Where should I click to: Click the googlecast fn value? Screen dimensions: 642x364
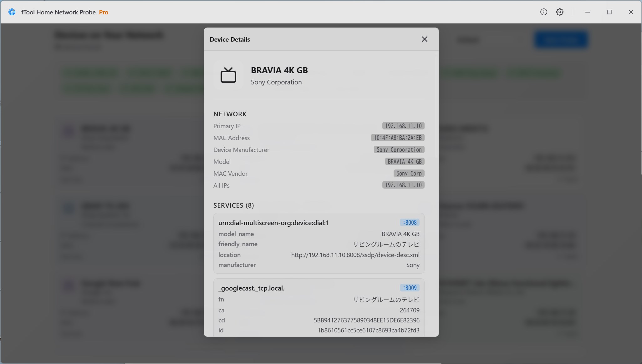click(386, 300)
